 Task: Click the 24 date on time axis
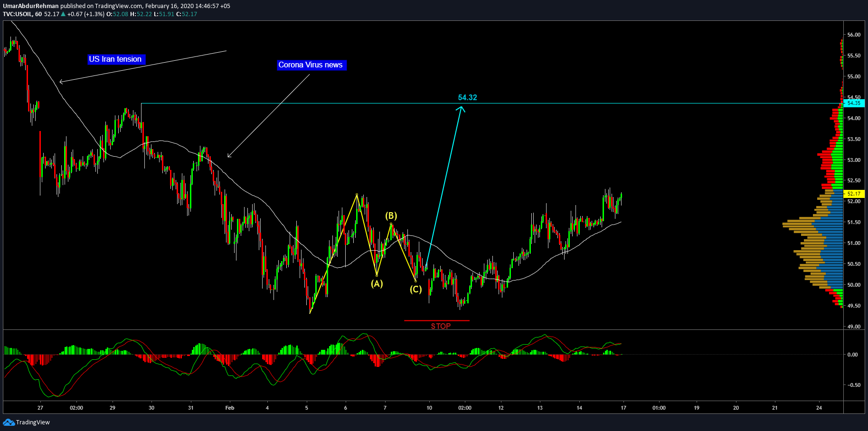click(819, 408)
